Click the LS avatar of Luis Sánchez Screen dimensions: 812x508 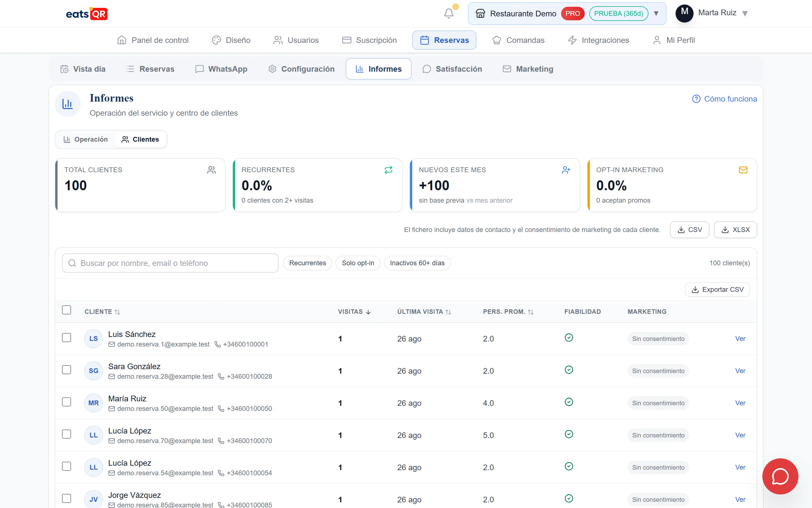pyautogui.click(x=94, y=339)
